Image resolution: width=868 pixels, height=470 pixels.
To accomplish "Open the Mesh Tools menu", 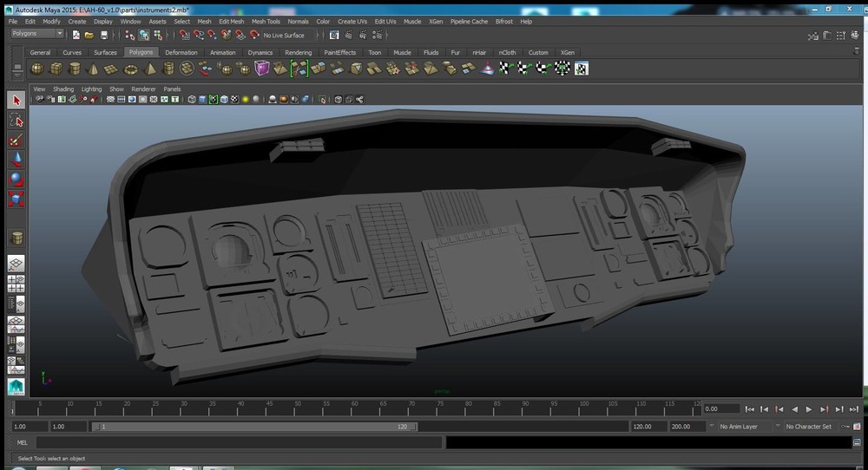I will 266,21.
